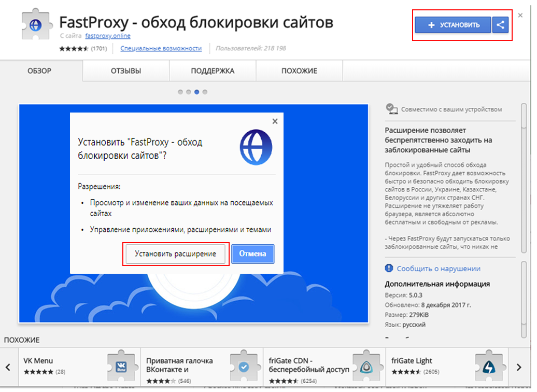537x392 pixels.
Task: Click Сообщить о нарушении link
Action: point(439,269)
